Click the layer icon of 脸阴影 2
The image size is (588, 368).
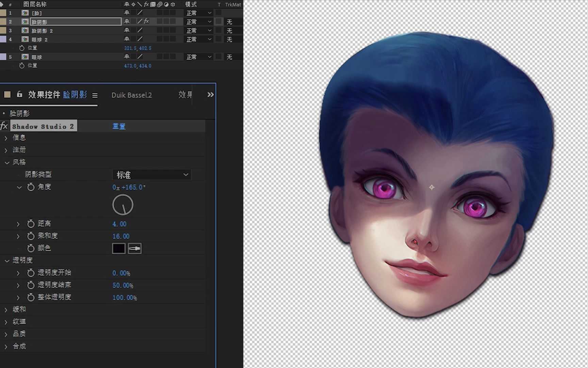click(25, 30)
